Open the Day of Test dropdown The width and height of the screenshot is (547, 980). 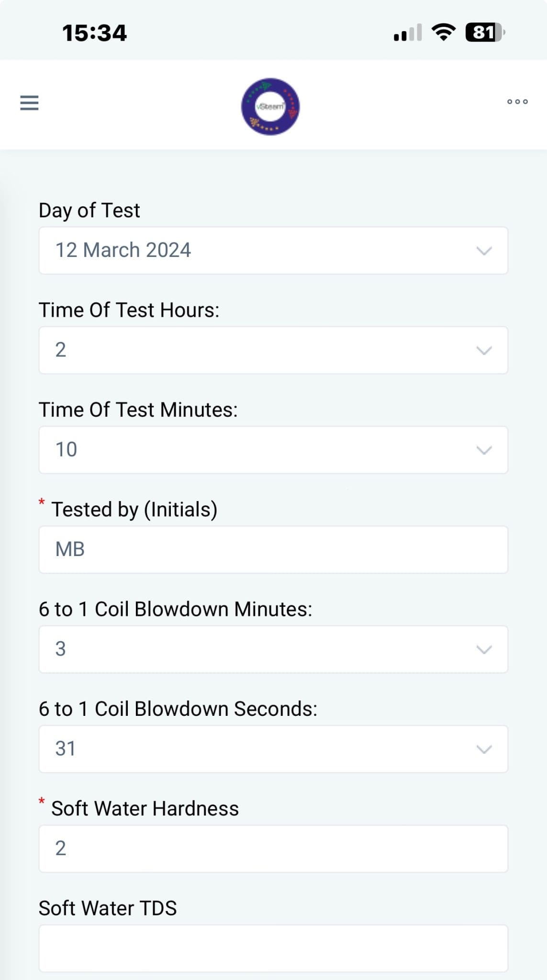click(273, 250)
